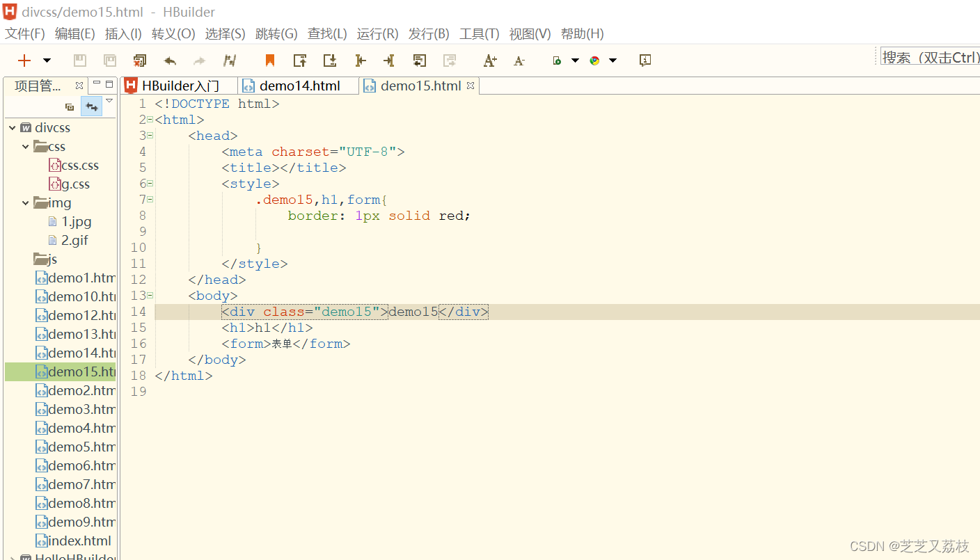Click the collapse-all icon in project panel

click(70, 107)
